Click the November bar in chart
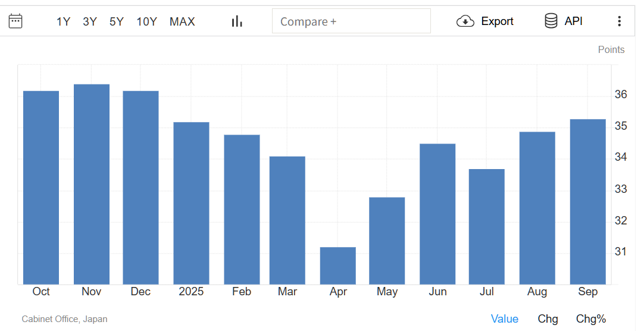Viewport: 644px width, 331px height. (x=92, y=185)
